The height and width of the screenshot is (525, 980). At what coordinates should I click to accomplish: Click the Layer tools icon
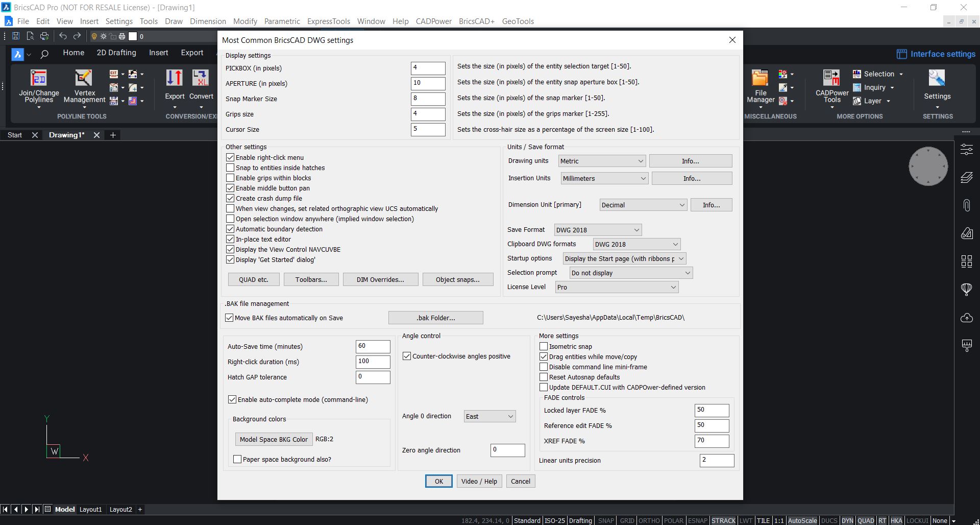click(857, 101)
